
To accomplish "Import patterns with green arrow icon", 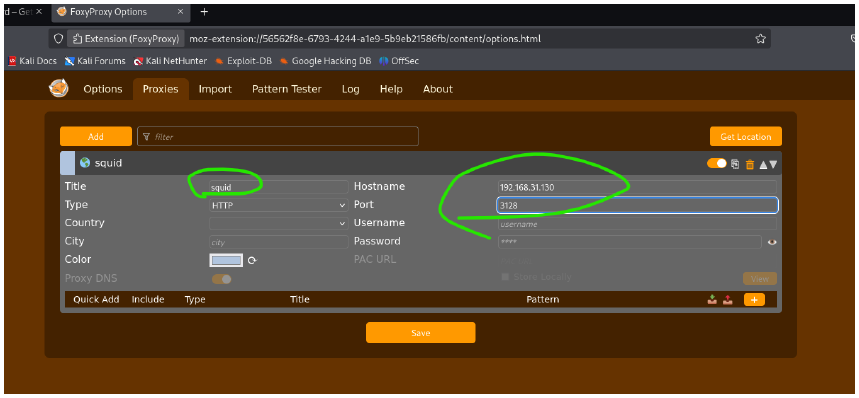I will (712, 299).
